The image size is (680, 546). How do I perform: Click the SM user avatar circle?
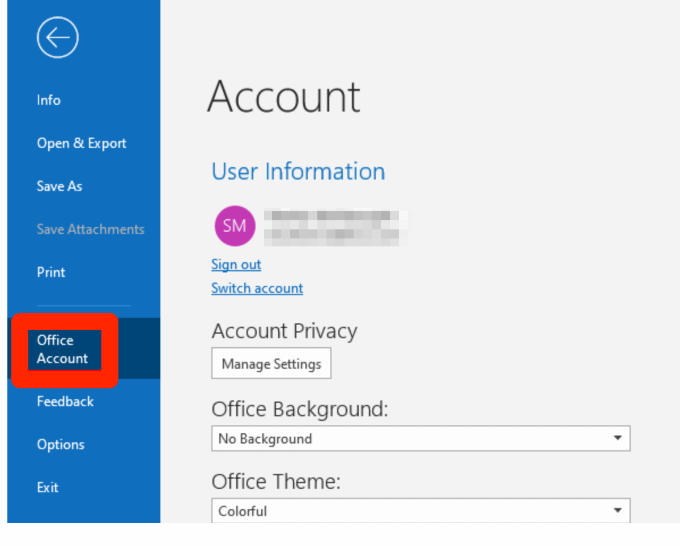coord(235,227)
